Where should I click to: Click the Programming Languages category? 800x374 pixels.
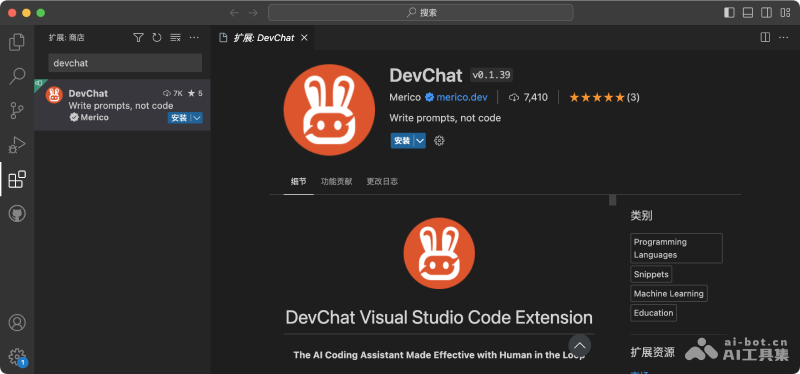coord(677,248)
